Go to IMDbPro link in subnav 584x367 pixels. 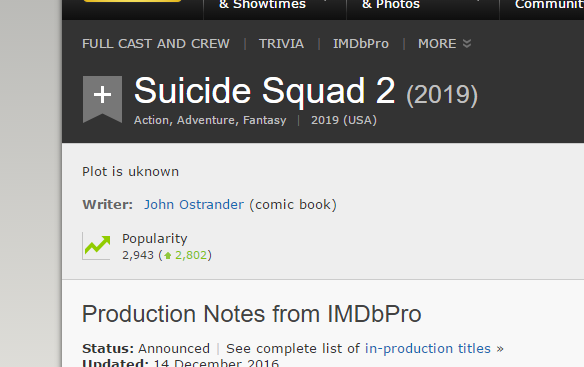tap(361, 44)
